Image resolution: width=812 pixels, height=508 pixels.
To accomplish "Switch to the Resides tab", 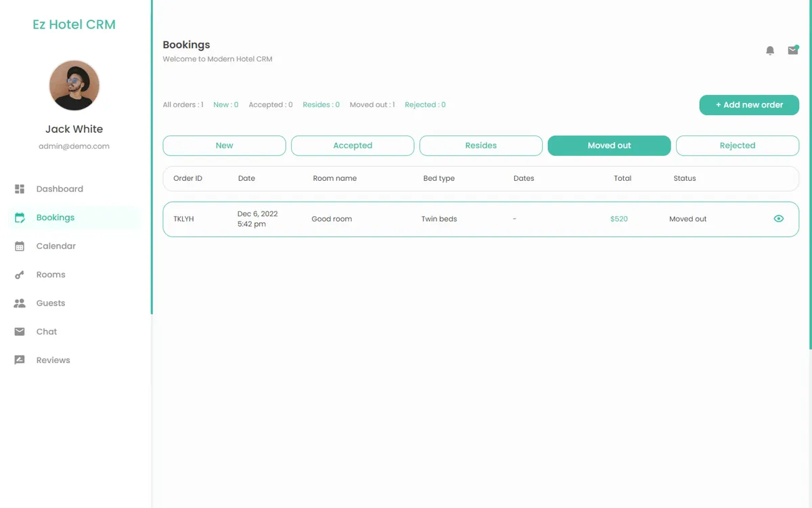I will point(481,146).
